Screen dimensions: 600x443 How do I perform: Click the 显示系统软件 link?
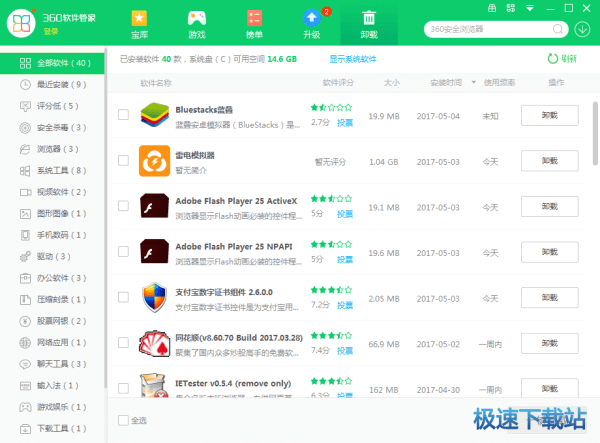point(353,59)
